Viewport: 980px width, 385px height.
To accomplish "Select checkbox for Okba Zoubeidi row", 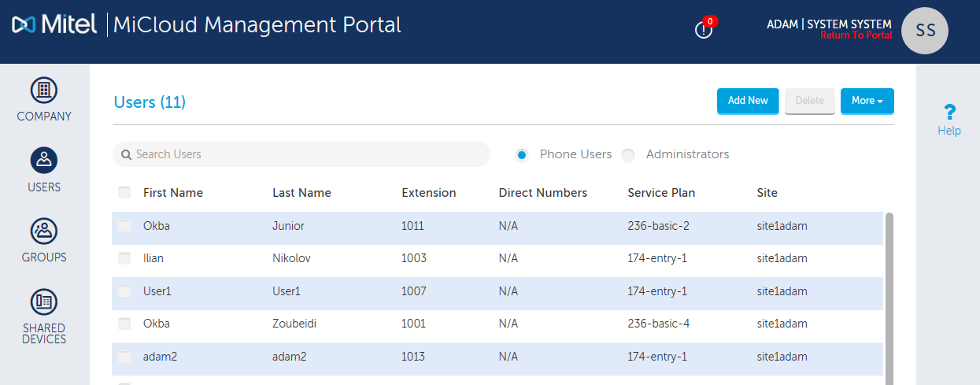I will [x=124, y=324].
